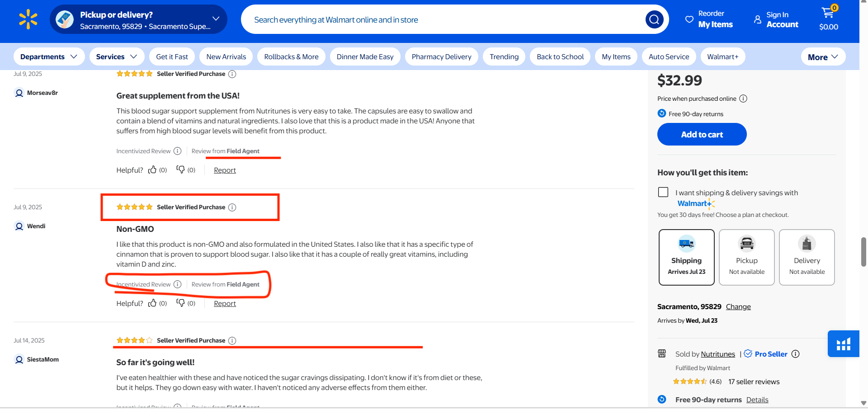Viewport: 868px width, 409px height.
Task: Go to Back to School
Action: point(560,56)
